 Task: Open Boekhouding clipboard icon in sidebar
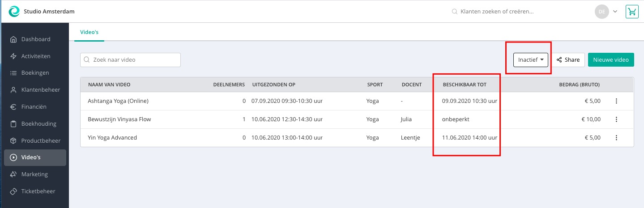pyautogui.click(x=13, y=124)
